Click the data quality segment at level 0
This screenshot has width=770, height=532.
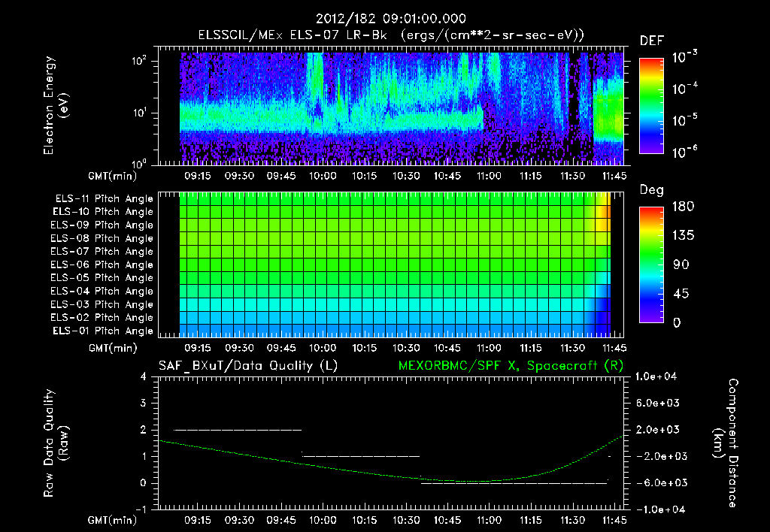tap(514, 483)
